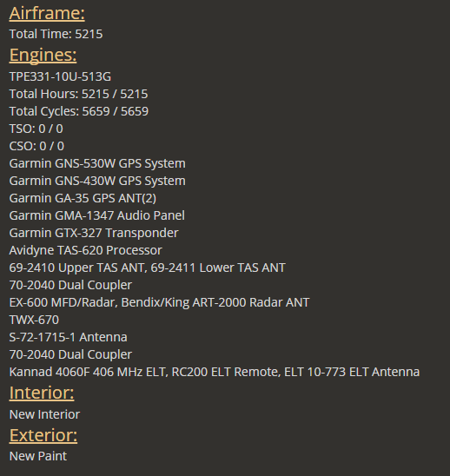Viewport: 450px width, 476px height.
Task: Click Garmin GTX-327 Transponder entry
Action: tap(94, 233)
